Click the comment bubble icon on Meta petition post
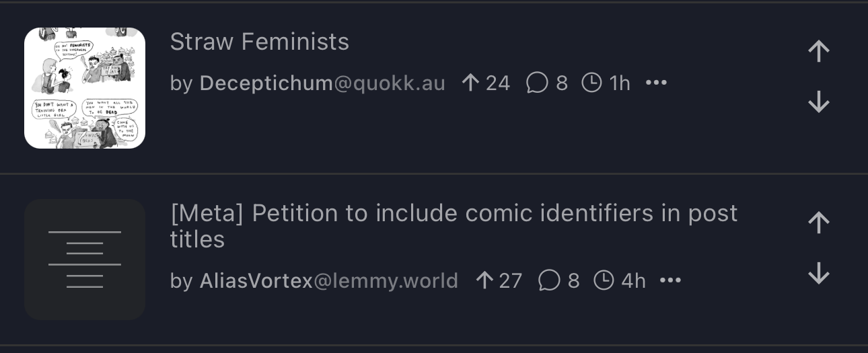868x353 pixels. pyautogui.click(x=549, y=280)
